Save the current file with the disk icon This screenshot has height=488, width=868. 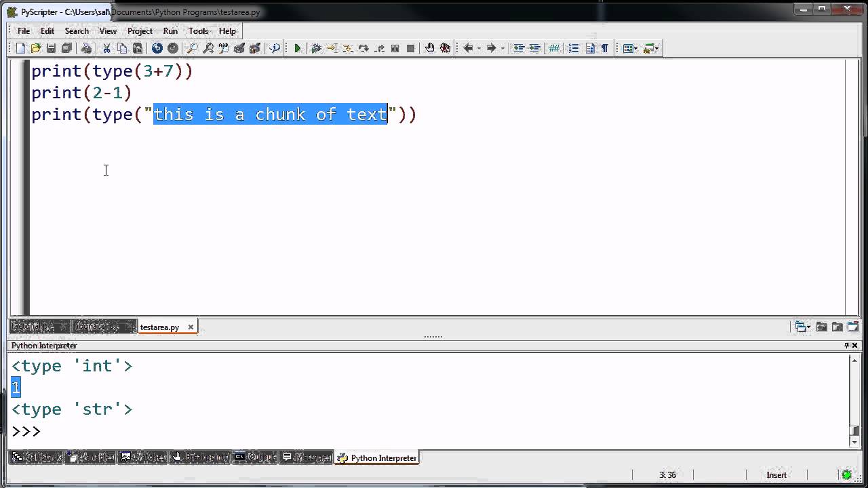[x=51, y=48]
